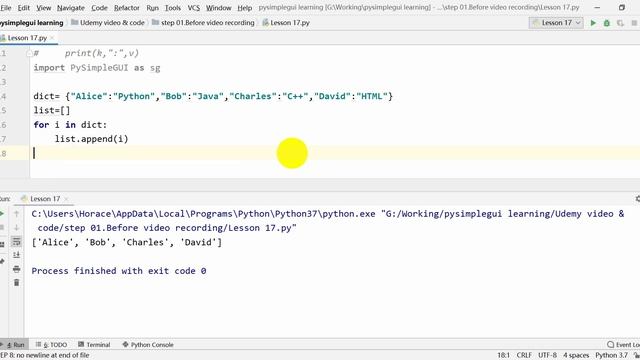Click the 18:1 cursor position indicator
This screenshot has height=360, width=640.
(504, 355)
